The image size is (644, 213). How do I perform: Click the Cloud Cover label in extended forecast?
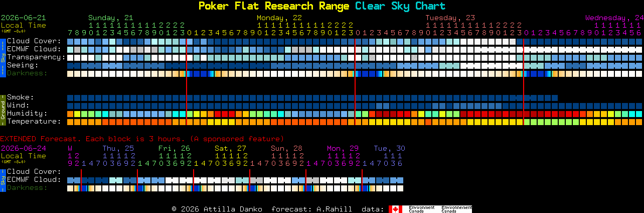[34, 172]
